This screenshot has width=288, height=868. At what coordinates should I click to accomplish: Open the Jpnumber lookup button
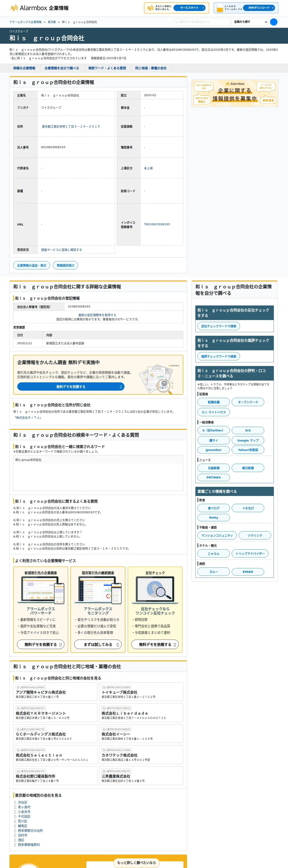tap(214, 450)
